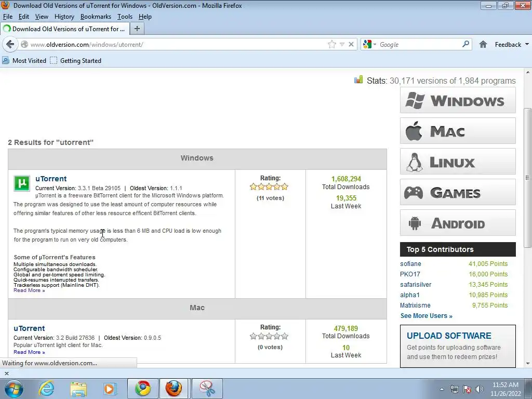Click See More Users link
Image resolution: width=532 pixels, height=399 pixels.
pos(426,316)
